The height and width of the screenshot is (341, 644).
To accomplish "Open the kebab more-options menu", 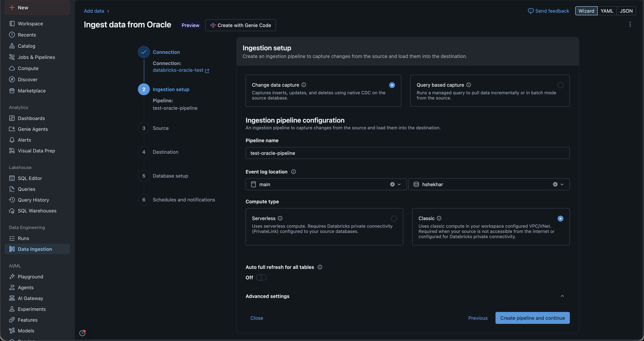I will tap(630, 24).
